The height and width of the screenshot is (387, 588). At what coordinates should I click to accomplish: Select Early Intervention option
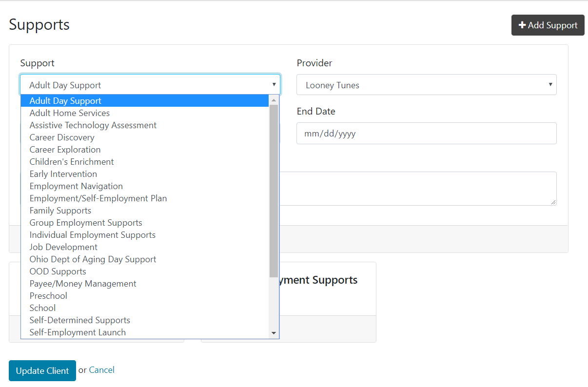pyautogui.click(x=63, y=174)
